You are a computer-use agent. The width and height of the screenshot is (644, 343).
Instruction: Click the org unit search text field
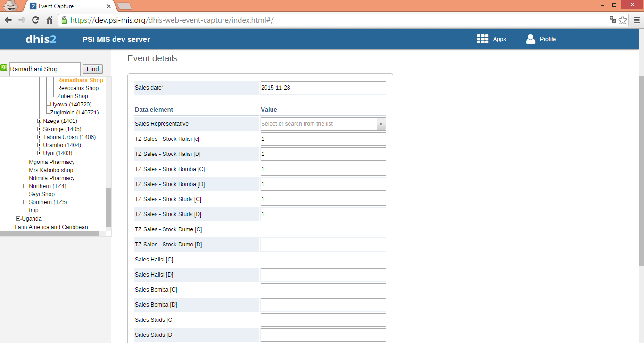tap(45, 69)
